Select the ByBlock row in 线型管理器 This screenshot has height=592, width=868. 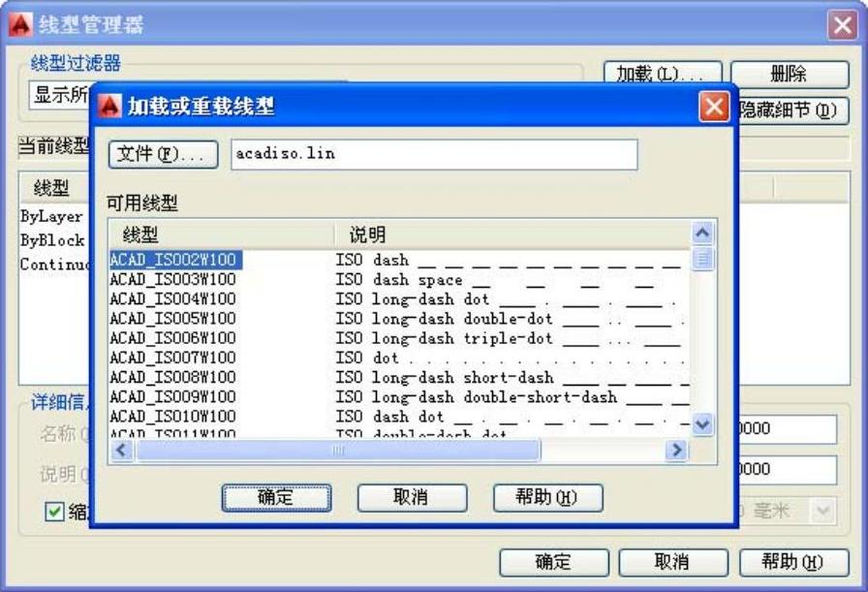pos(52,240)
